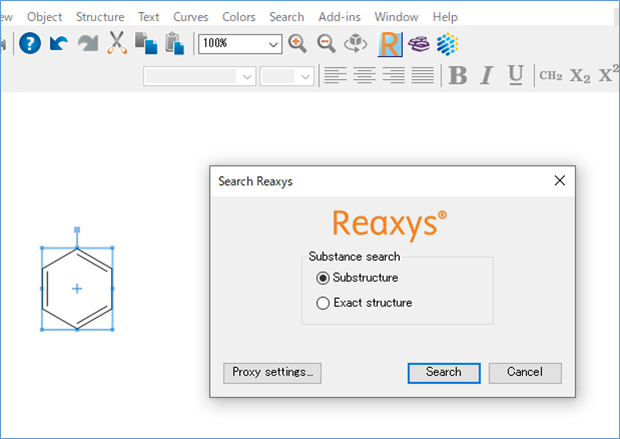The height and width of the screenshot is (439, 620).
Task: Select Substructure search option
Action: pos(357,278)
